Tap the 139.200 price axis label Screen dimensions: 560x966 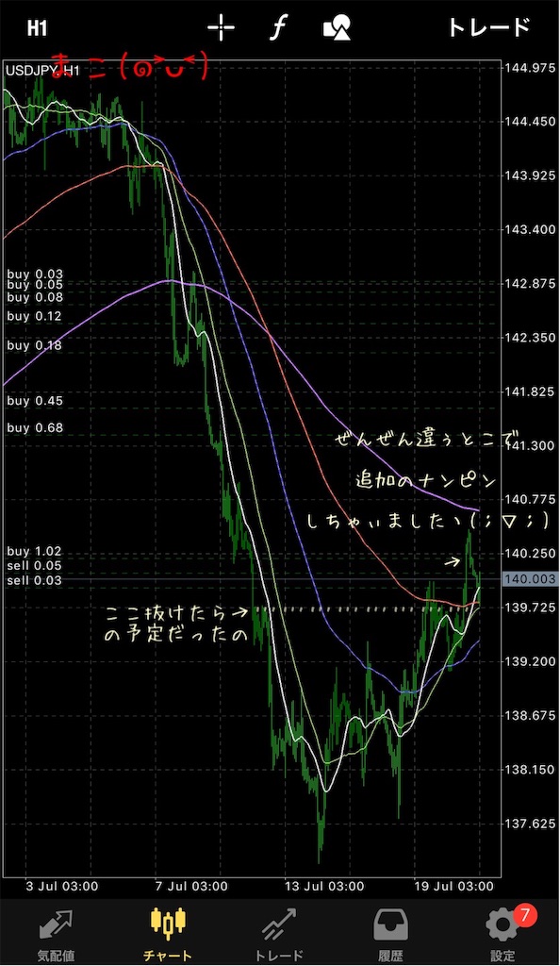pyautogui.click(x=530, y=661)
